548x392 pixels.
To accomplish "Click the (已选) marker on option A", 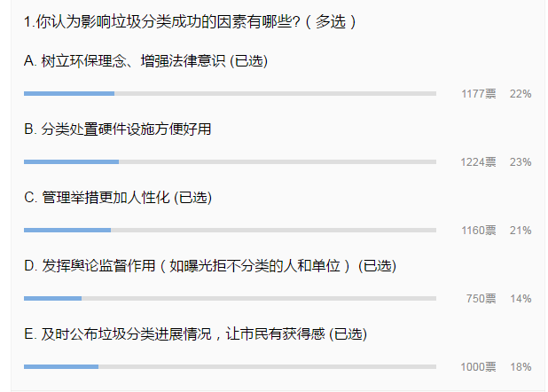I will tap(249, 61).
